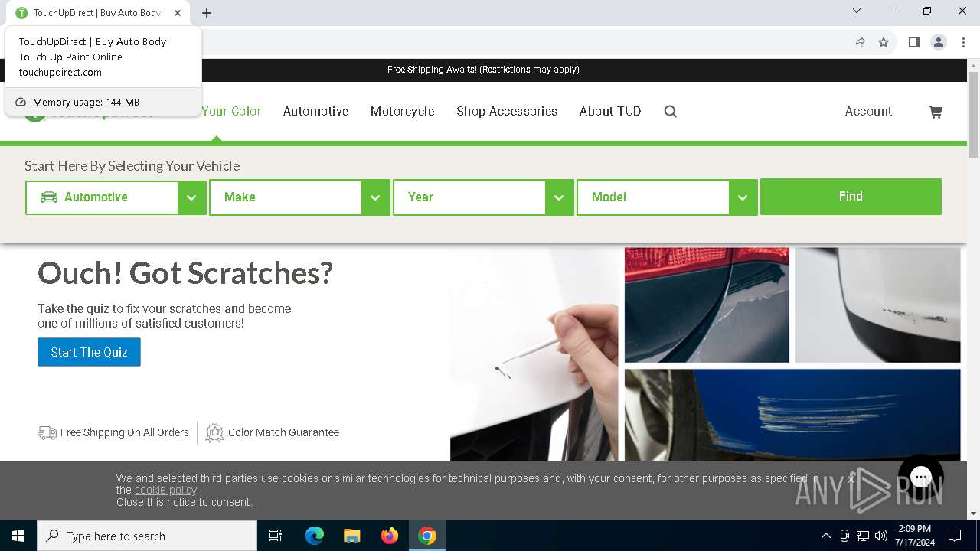980x551 pixels.
Task: Open a new browser tab
Action: tap(207, 13)
